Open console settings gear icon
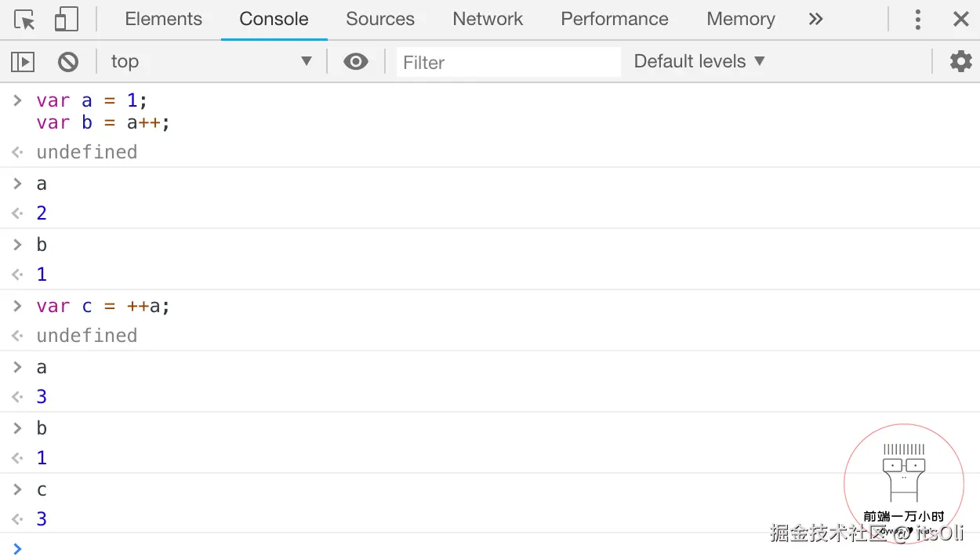 960,61
